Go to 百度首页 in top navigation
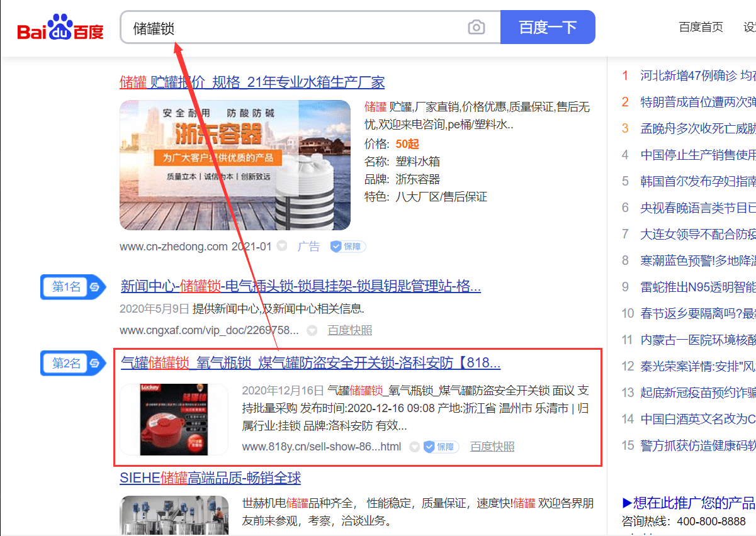The width and height of the screenshot is (756, 536). pos(701,27)
